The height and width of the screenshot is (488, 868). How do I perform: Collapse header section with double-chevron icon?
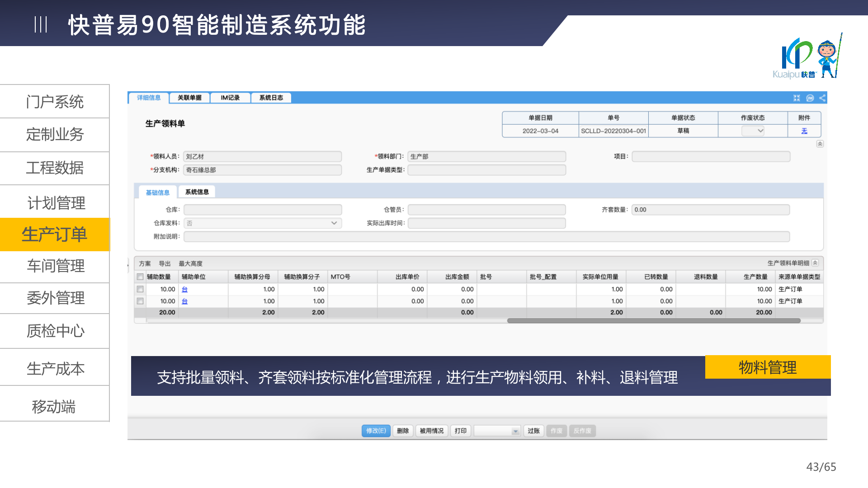pyautogui.click(x=820, y=144)
